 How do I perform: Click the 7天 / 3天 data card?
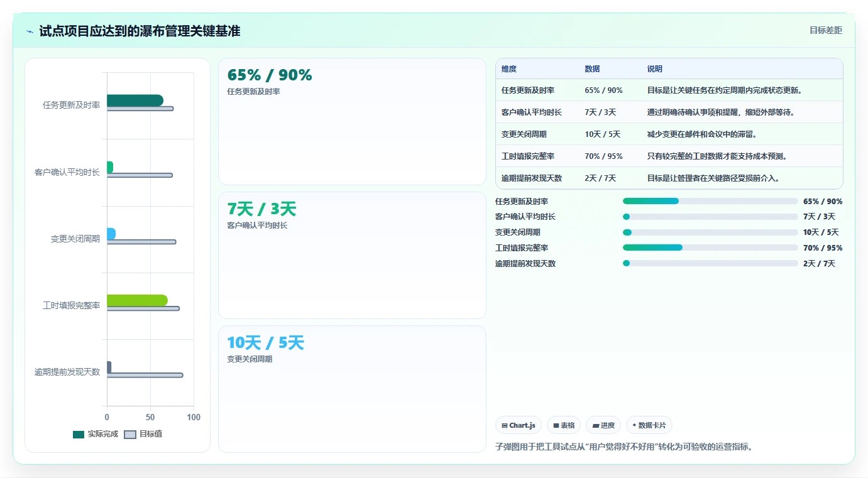tap(352, 256)
